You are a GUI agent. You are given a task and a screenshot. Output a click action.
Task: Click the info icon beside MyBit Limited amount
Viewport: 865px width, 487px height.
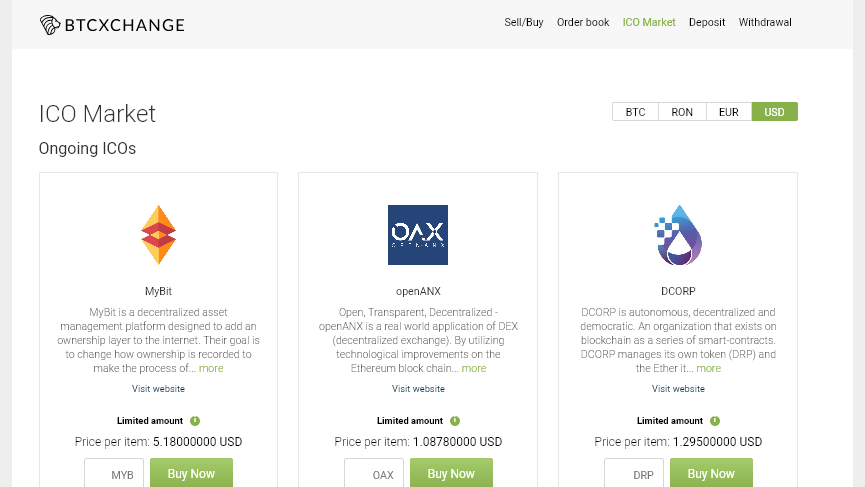pyautogui.click(x=195, y=421)
